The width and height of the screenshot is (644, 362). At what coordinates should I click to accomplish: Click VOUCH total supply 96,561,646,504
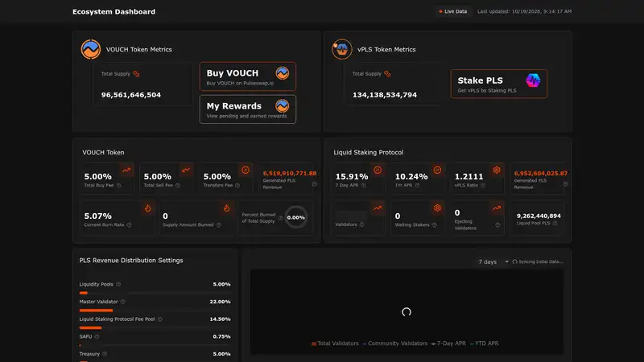coord(131,95)
